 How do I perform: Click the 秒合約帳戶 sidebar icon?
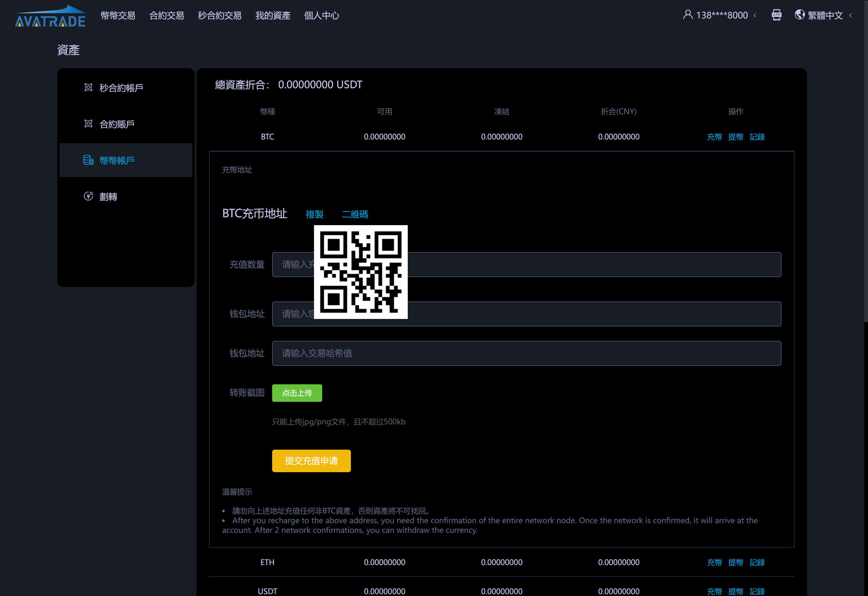[x=88, y=88]
